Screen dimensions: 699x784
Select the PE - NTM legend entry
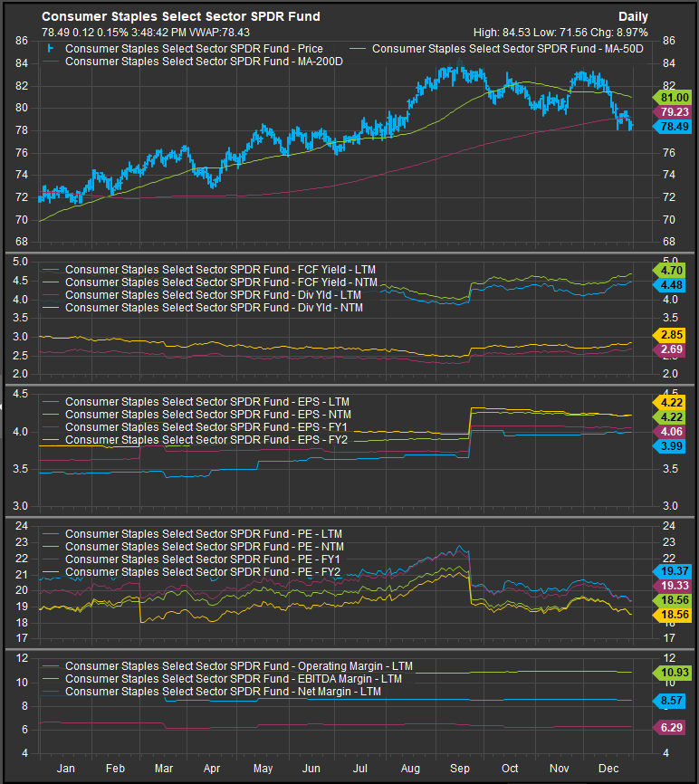coord(194,547)
